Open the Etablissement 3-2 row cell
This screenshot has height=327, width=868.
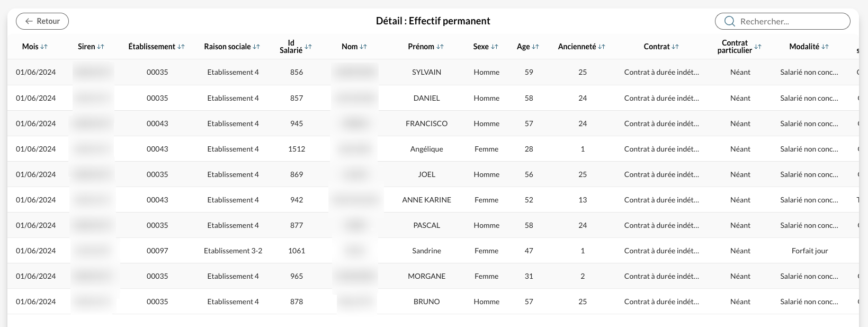(233, 251)
